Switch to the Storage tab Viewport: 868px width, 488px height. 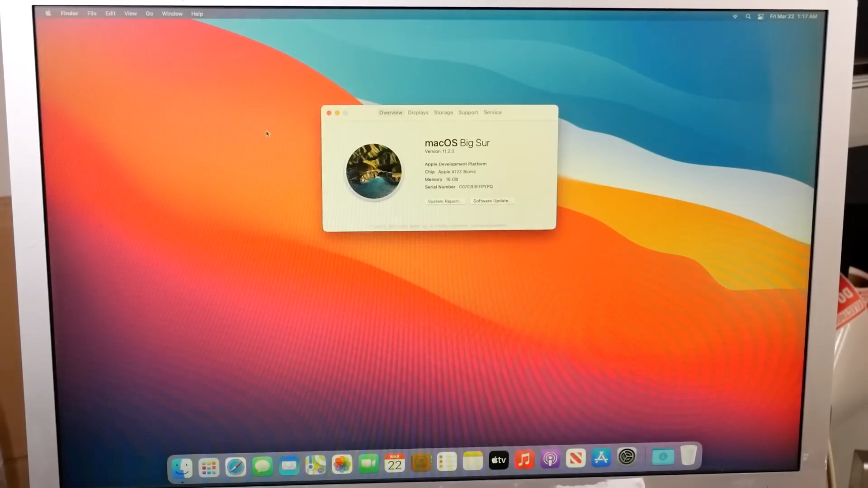[x=443, y=113]
